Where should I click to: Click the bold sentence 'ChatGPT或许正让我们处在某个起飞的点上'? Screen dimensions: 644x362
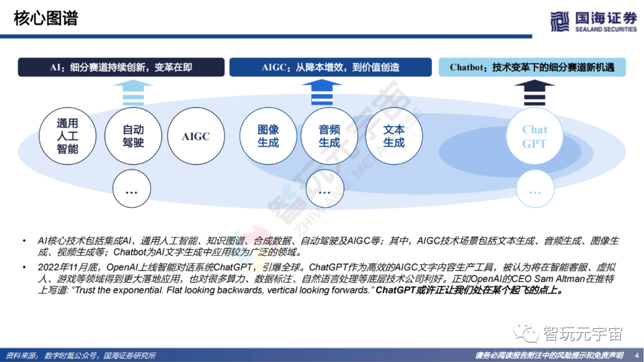point(470,290)
